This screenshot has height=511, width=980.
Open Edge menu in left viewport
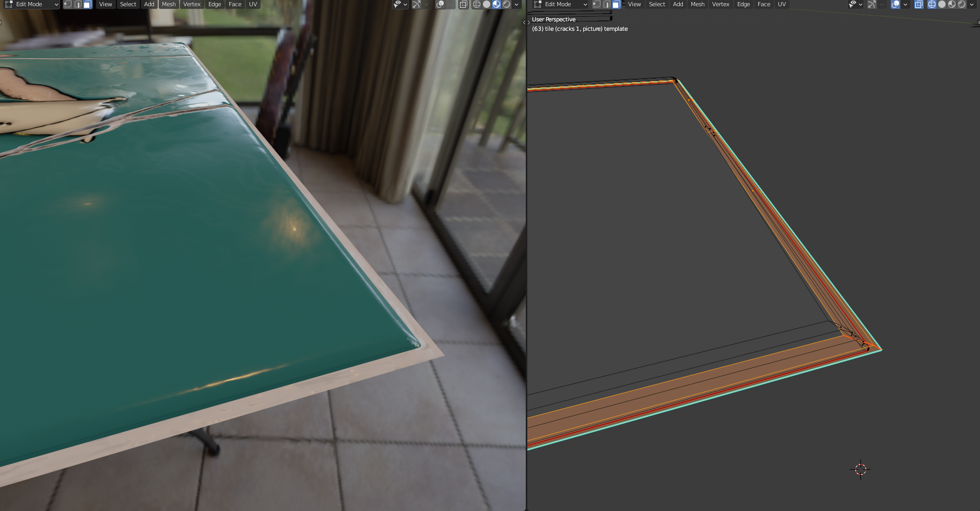[215, 4]
